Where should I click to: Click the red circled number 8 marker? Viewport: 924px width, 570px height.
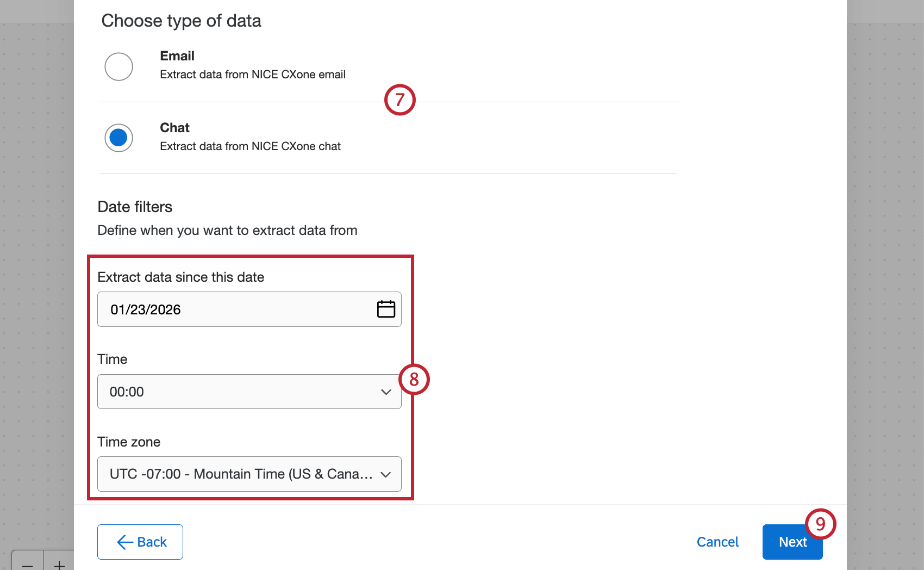click(x=414, y=379)
